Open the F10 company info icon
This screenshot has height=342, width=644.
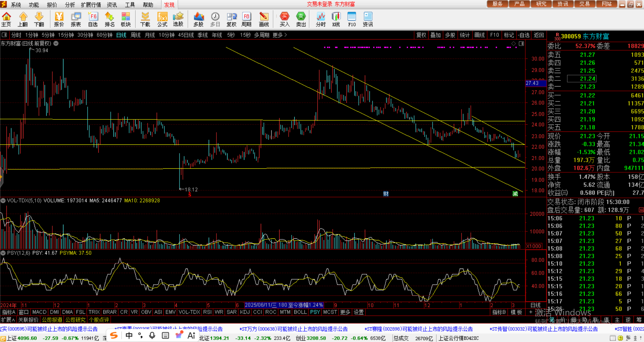pos(352,19)
